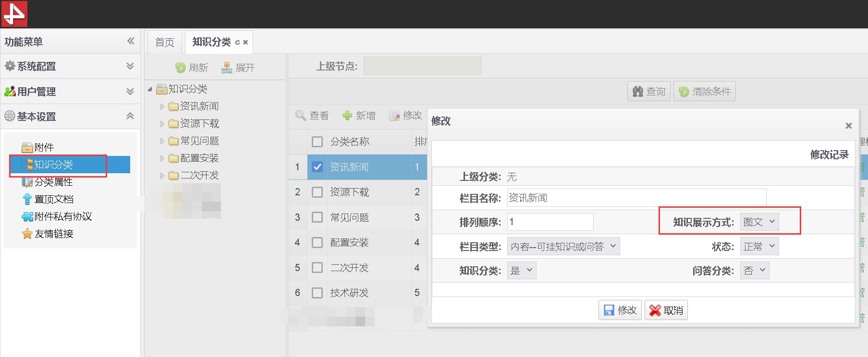
Task: Click the 刷新 button above the tree
Action: (192, 68)
